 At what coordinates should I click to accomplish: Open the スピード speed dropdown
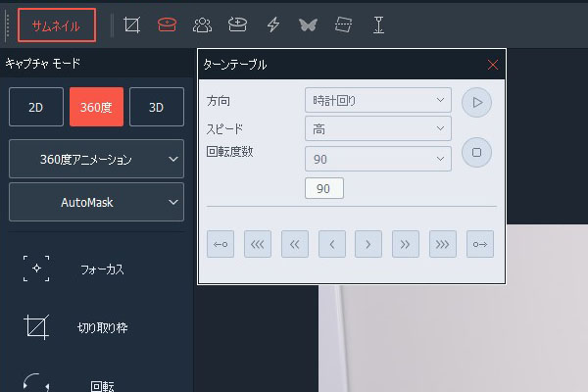(x=377, y=128)
